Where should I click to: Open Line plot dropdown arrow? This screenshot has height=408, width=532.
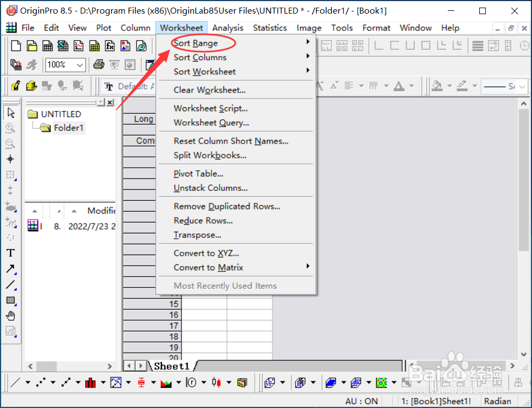(28, 382)
